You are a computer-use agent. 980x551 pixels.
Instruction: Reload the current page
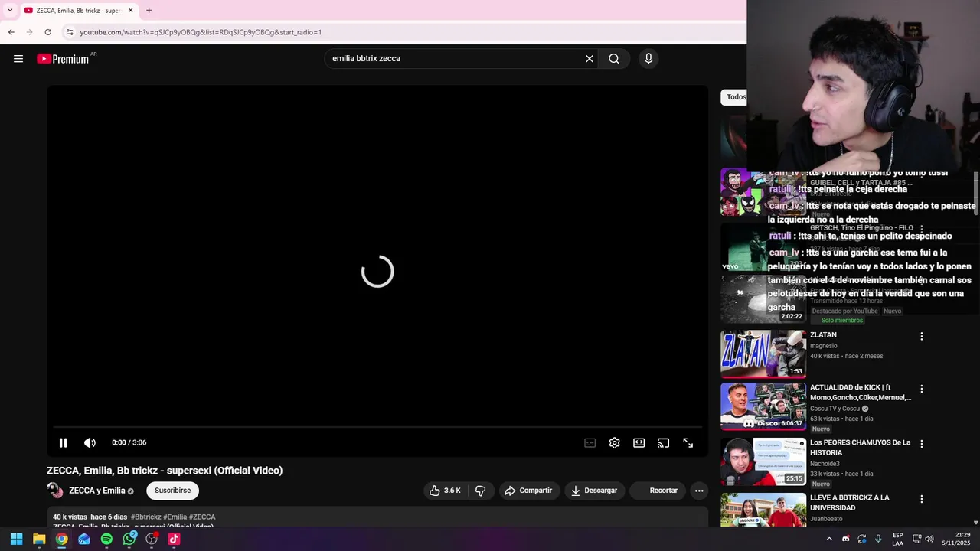pyautogui.click(x=47, y=32)
